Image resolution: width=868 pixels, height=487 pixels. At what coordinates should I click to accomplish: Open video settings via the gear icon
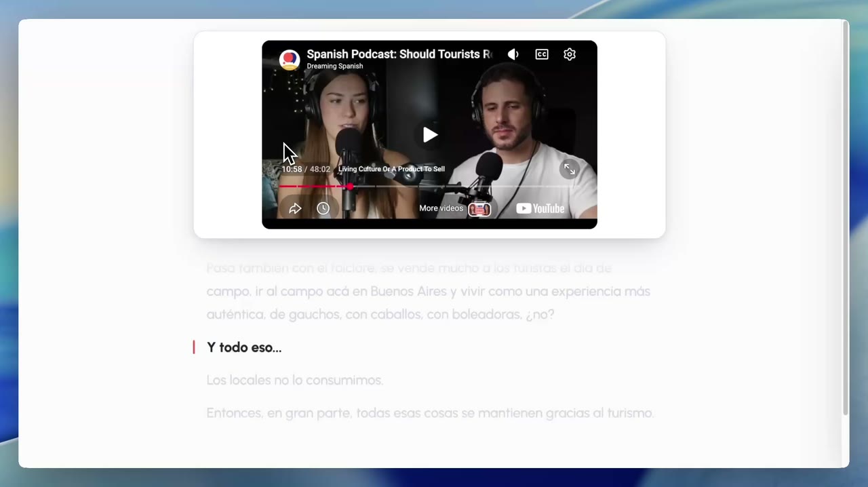point(570,54)
